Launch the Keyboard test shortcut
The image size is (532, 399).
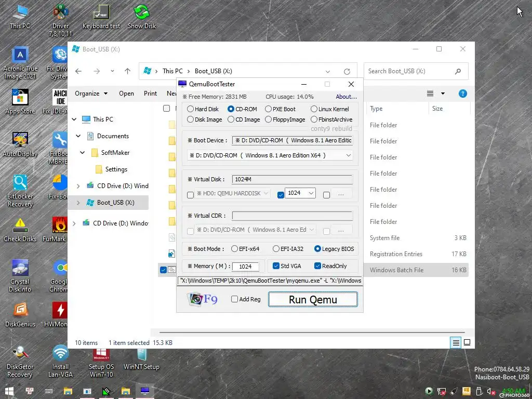point(101,17)
